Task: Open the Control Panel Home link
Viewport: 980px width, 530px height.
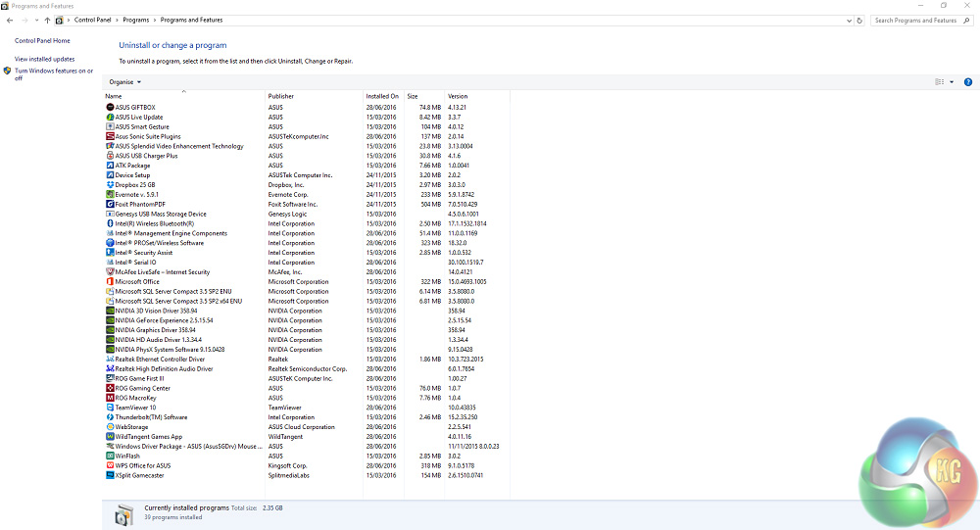Action: click(x=42, y=40)
